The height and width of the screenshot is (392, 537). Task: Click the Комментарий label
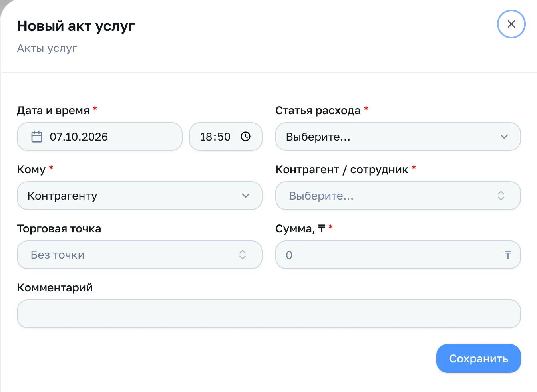(x=55, y=288)
